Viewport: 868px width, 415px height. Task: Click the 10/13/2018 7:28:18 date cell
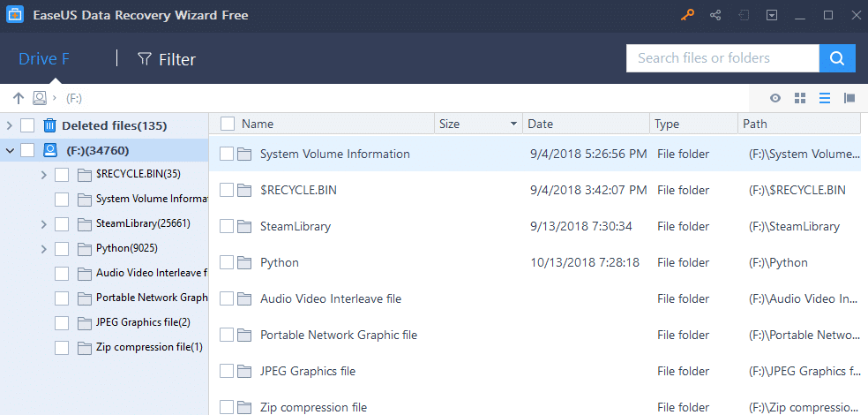click(585, 262)
